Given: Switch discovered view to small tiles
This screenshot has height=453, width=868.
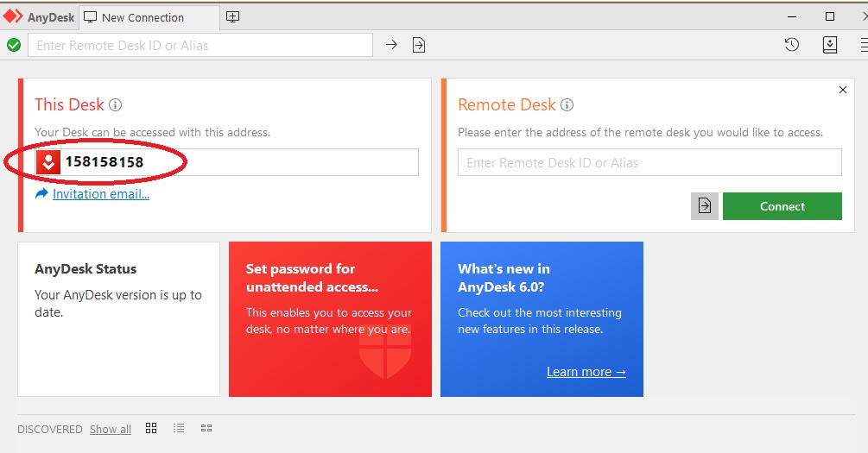Looking at the screenshot, I should point(206,428).
